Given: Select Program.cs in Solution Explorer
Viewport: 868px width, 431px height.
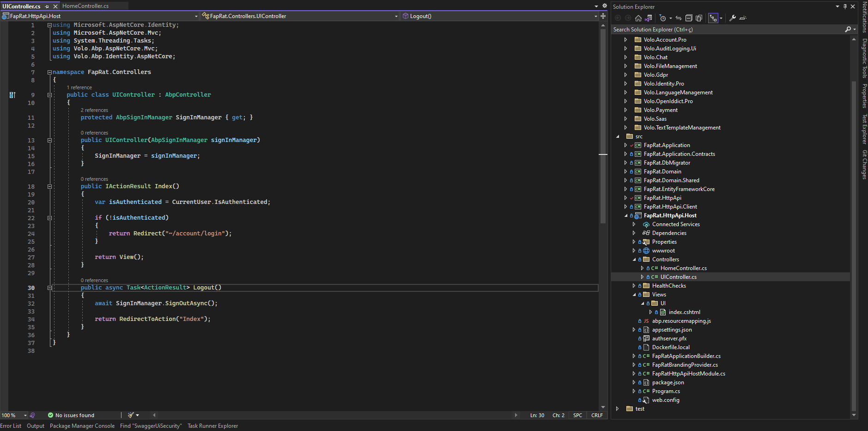Looking at the screenshot, I should coord(666,391).
